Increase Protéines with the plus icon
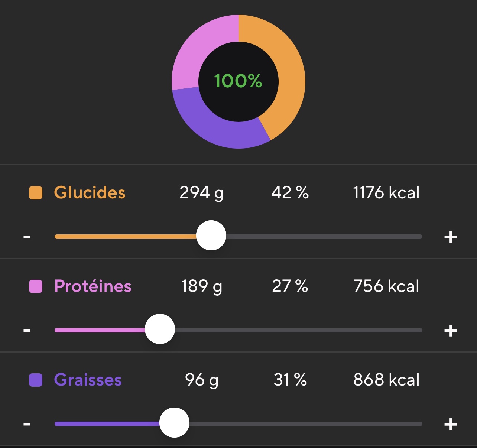Screen dimensions: 477x448 coord(450,330)
